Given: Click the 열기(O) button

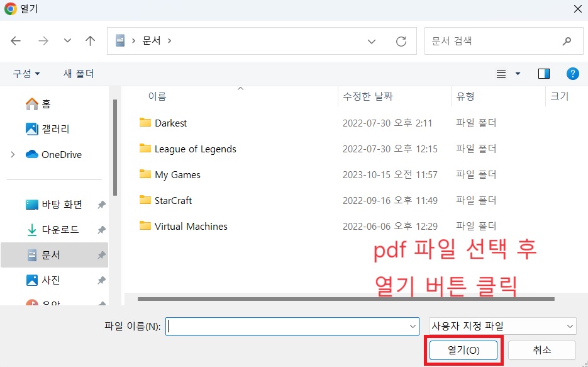Looking at the screenshot, I should 463,350.
